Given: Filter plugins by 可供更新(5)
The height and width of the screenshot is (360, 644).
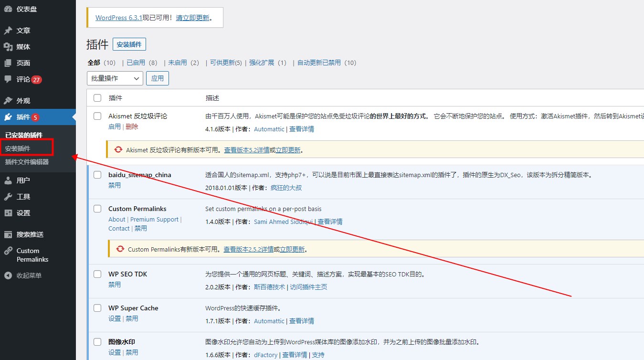Looking at the screenshot, I should point(226,63).
